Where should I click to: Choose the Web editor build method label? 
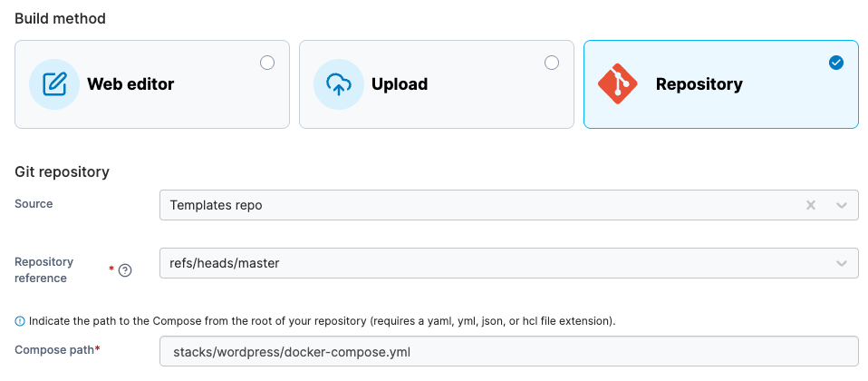coord(130,84)
